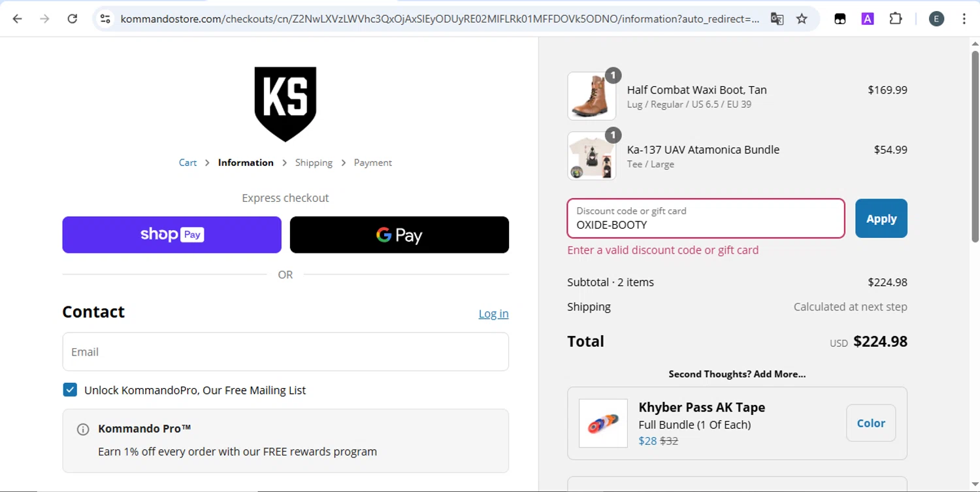Screen dimensions: 980x492
Task: Choose Color for Khyber Pass AK Tape
Action: point(871,423)
